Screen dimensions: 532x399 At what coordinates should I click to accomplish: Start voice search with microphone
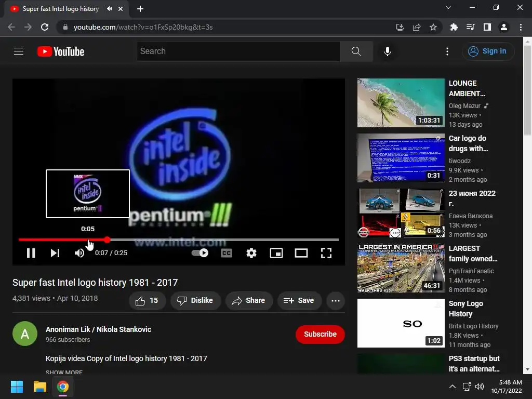click(388, 51)
